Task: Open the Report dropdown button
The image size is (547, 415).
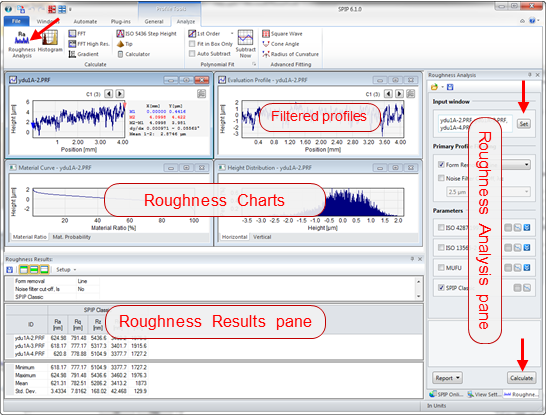Action: 447,378
